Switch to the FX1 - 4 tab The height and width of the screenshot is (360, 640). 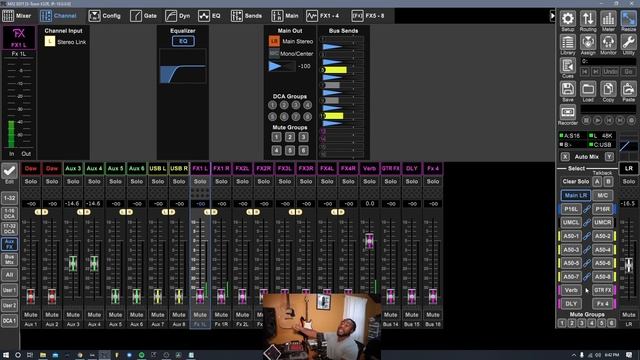[322, 16]
